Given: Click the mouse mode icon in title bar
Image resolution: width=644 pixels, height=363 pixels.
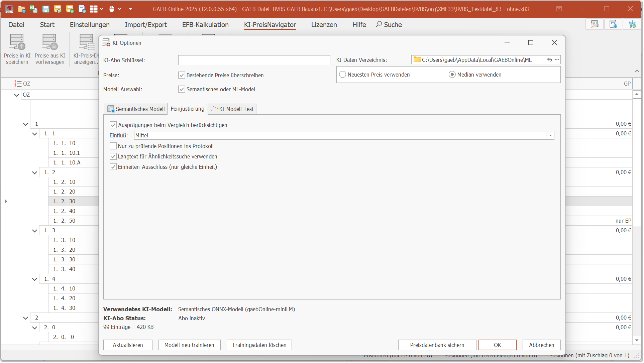Looking at the screenshot, I should 112,9.
